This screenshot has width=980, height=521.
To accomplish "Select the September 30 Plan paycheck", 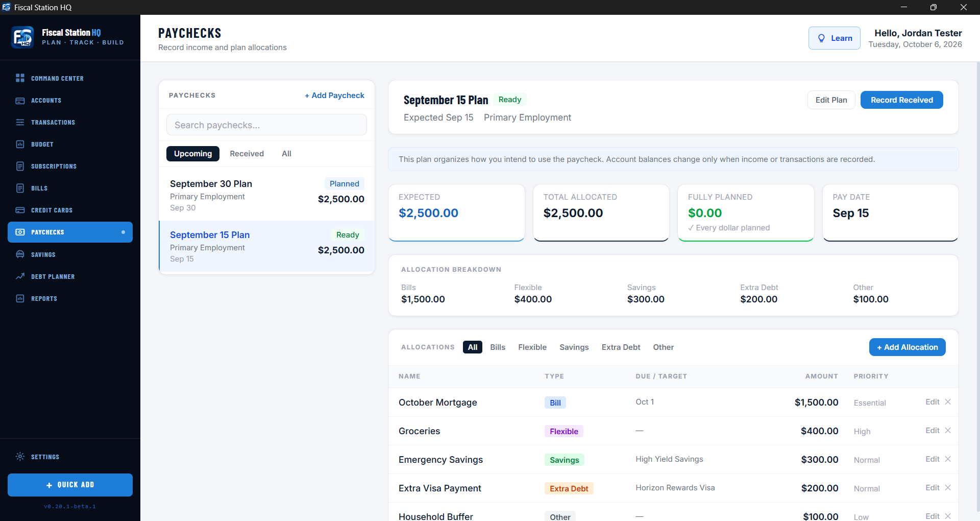I will click(x=267, y=196).
